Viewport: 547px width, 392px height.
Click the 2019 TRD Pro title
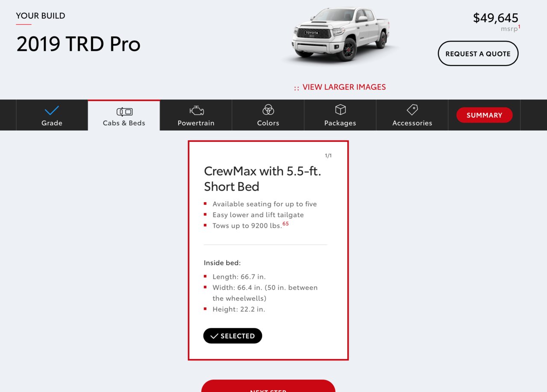pyautogui.click(x=78, y=44)
